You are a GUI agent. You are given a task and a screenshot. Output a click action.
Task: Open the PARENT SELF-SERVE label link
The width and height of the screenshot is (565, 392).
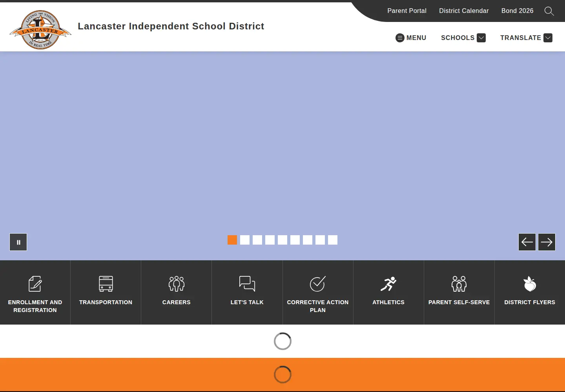(x=459, y=302)
